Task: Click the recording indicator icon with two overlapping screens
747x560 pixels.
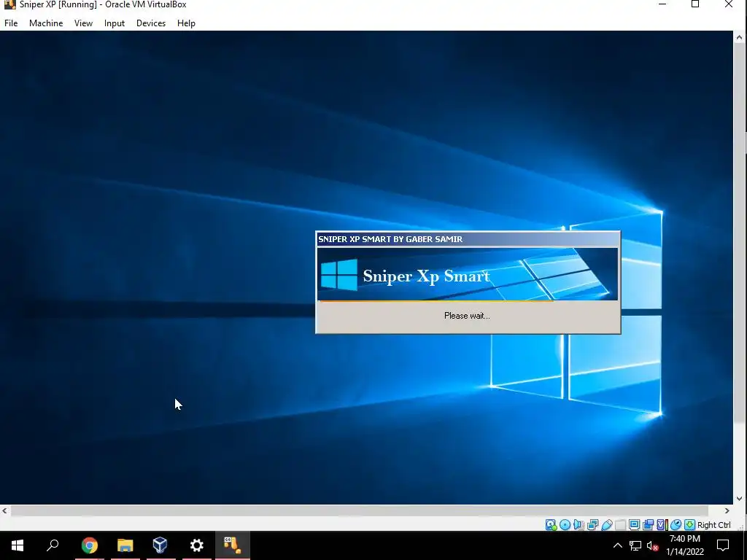Action: 648,525
